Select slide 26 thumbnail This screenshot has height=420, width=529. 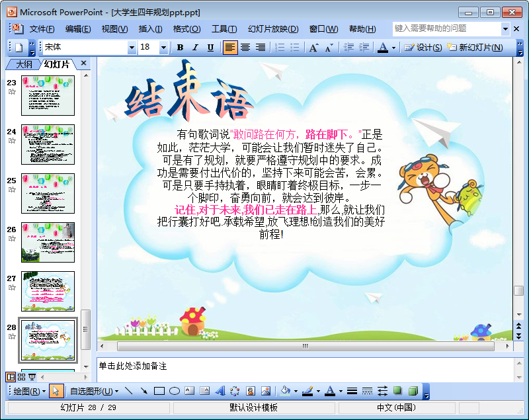[48, 242]
